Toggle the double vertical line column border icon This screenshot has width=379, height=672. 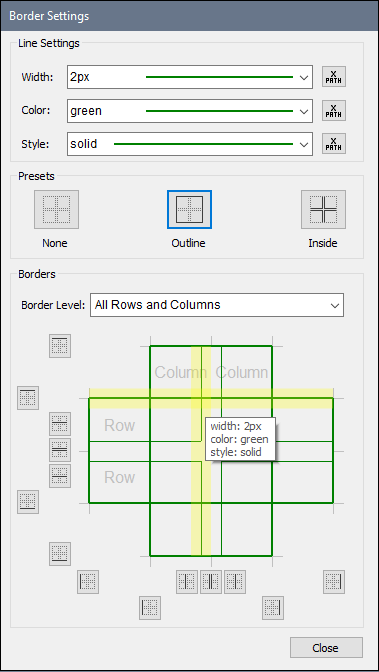(x=211, y=582)
